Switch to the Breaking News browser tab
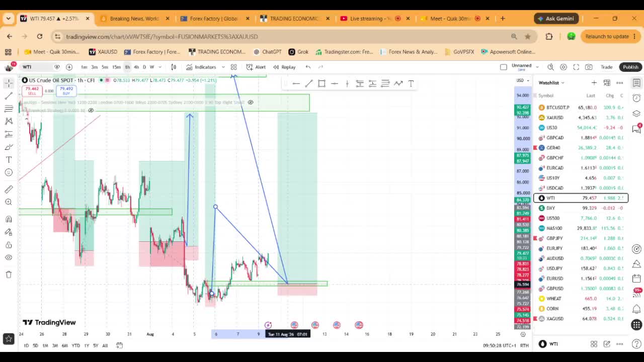Image resolution: width=644 pixels, height=362 pixels. pyautogui.click(x=134, y=19)
